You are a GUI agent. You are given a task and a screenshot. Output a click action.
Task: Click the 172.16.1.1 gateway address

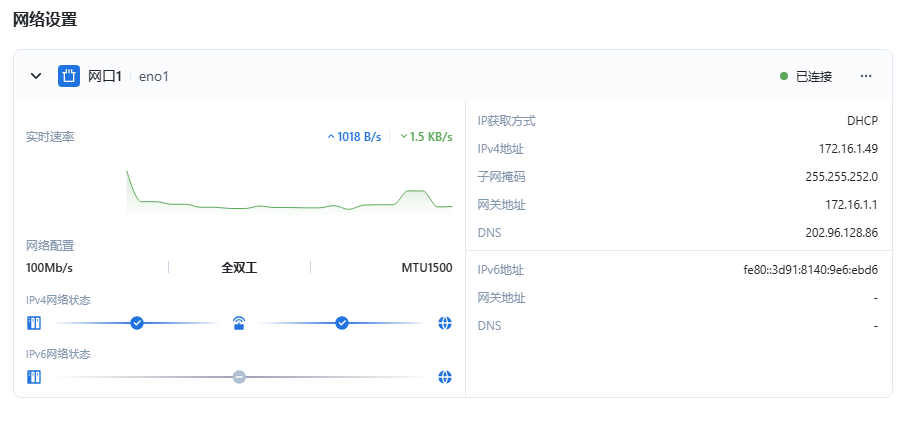[x=851, y=205]
